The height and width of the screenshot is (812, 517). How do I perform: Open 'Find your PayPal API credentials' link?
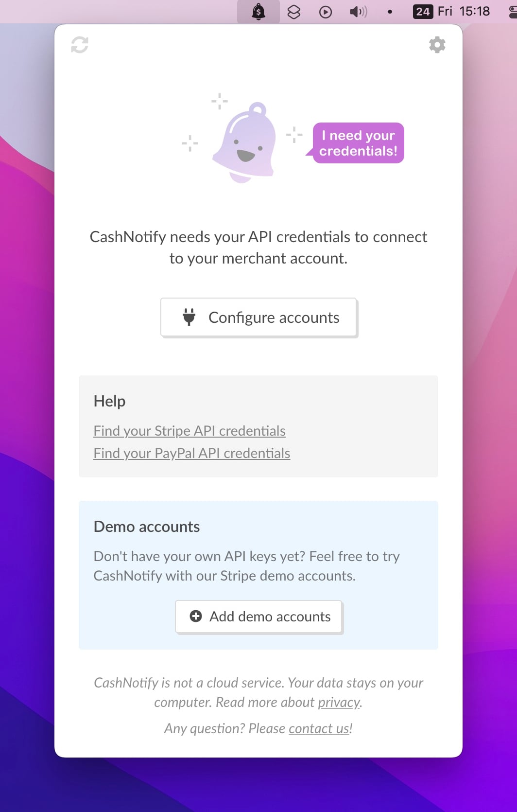point(192,453)
